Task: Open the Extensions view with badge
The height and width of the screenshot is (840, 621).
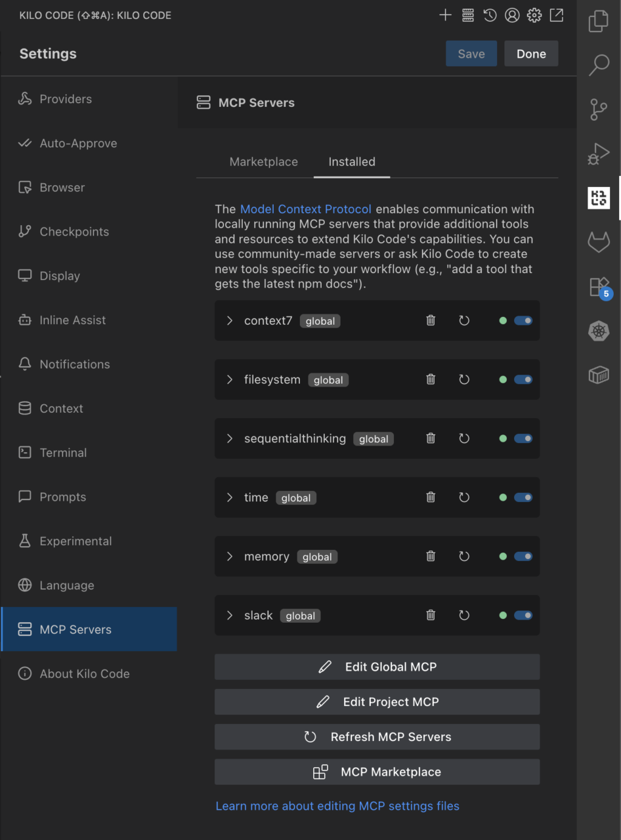Action: [x=598, y=287]
